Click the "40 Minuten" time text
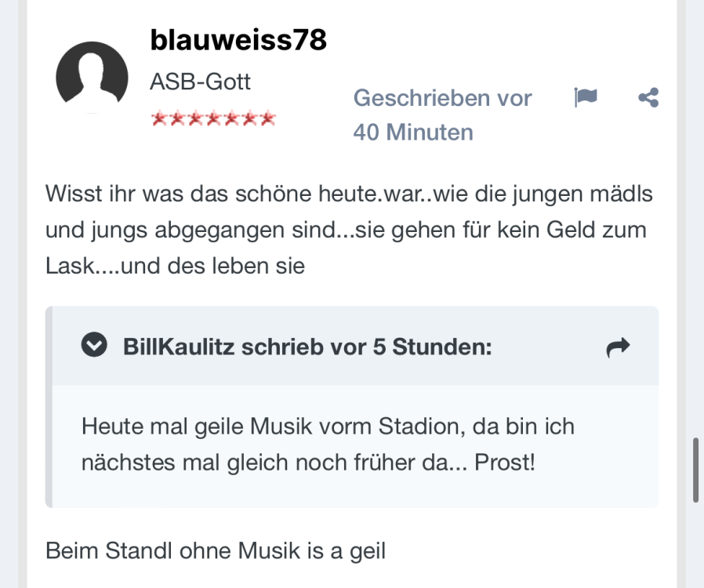 (x=413, y=132)
